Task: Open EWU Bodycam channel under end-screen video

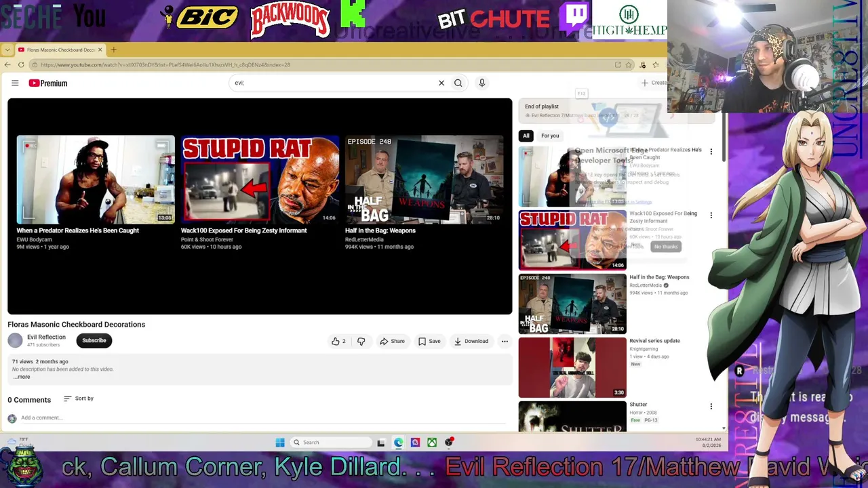Action: [x=34, y=239]
